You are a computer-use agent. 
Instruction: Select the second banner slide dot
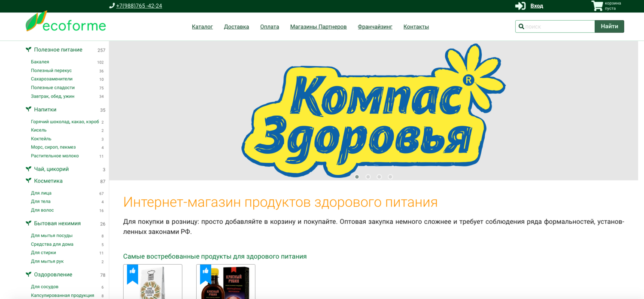[368, 177]
